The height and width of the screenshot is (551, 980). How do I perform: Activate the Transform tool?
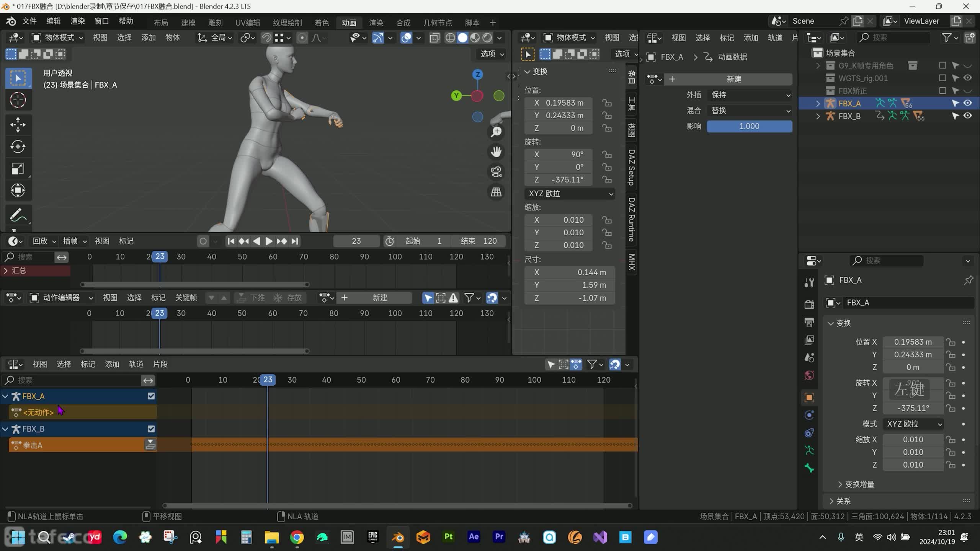[x=18, y=190]
